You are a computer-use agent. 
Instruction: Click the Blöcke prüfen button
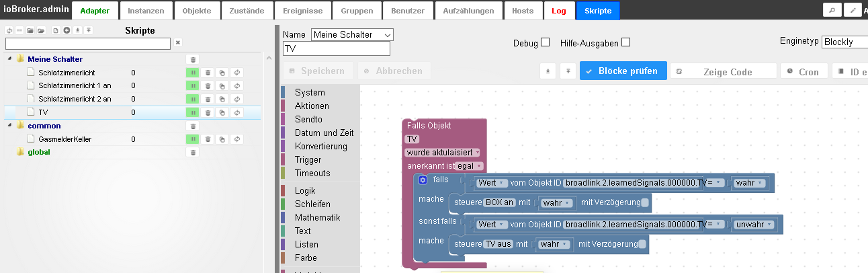pyautogui.click(x=623, y=71)
